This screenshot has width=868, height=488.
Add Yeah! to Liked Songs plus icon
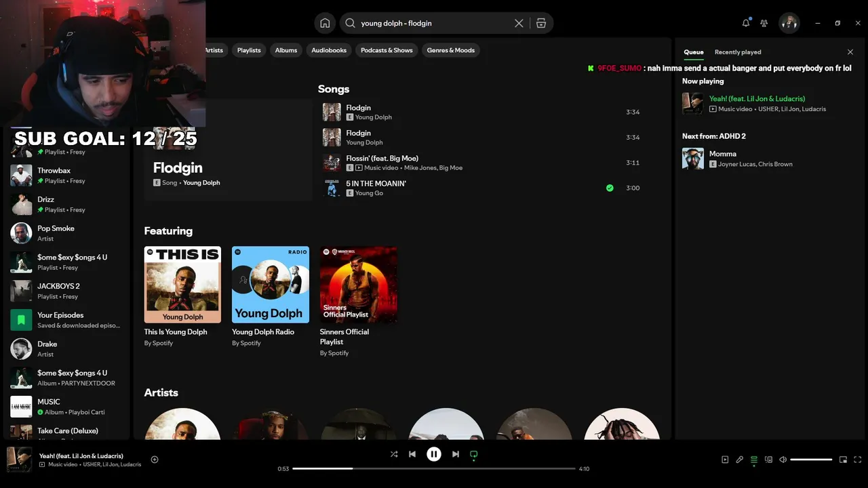click(x=155, y=460)
